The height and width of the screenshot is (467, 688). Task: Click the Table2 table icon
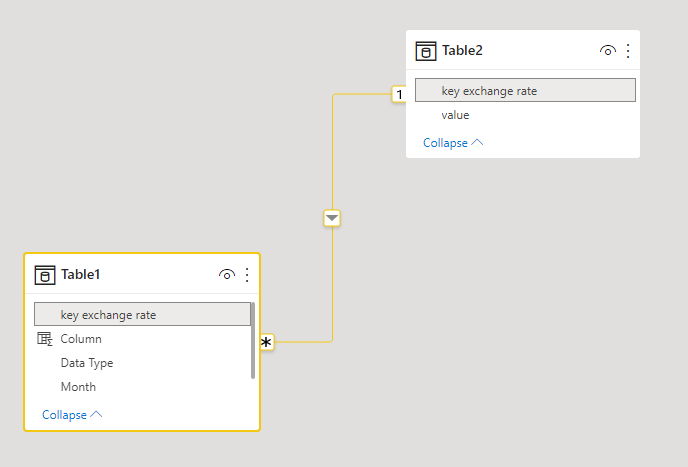tap(426, 51)
